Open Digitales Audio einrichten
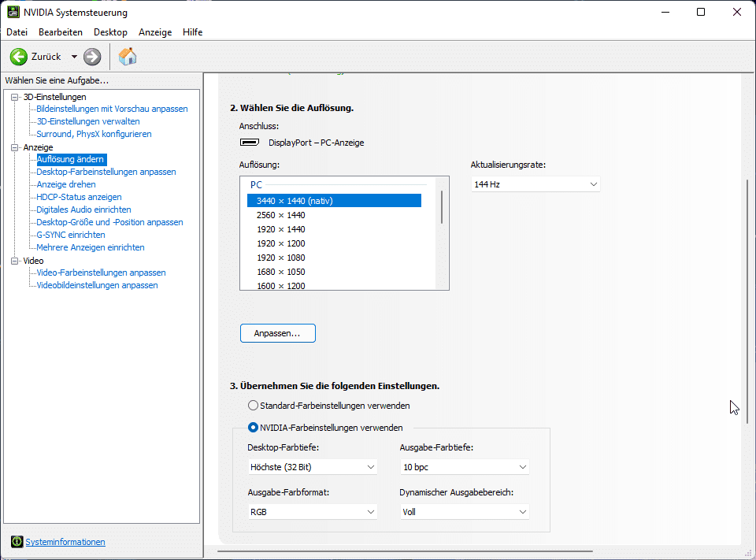756x560 pixels. tap(84, 210)
